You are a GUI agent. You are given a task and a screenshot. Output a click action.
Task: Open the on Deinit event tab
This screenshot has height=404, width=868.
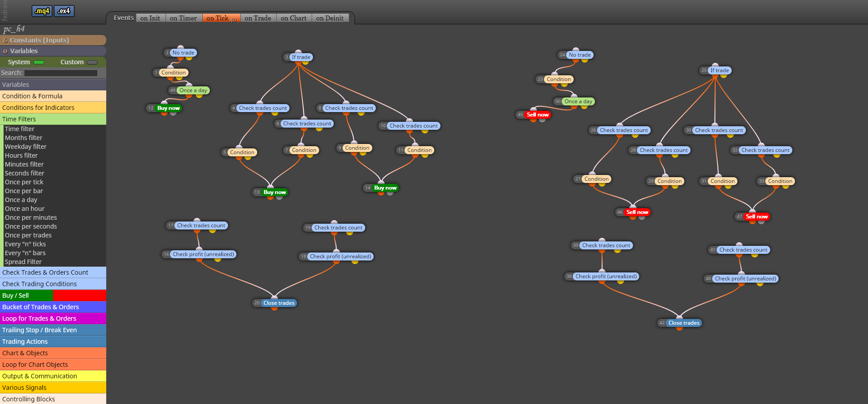click(x=330, y=18)
